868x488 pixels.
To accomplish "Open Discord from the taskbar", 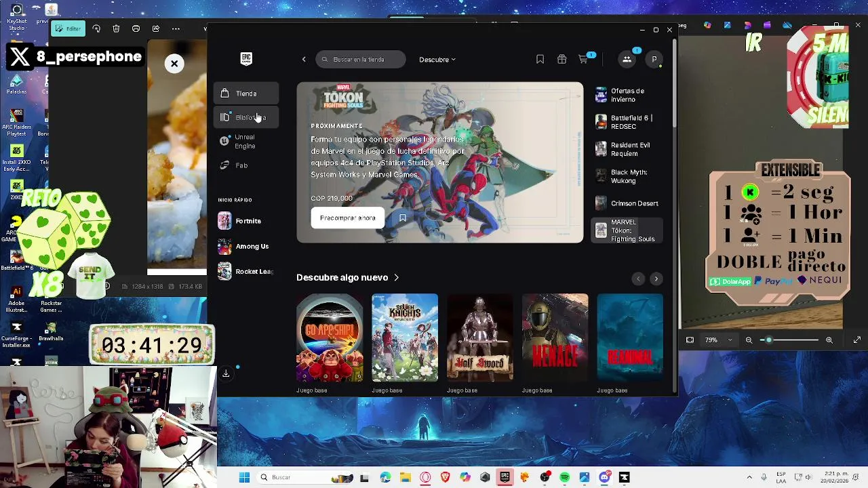I will 604,477.
